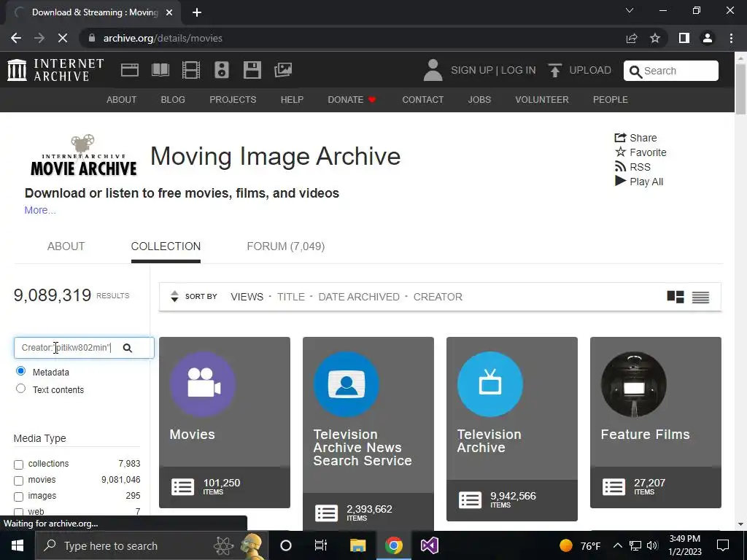Viewport: 747px width, 560px height.
Task: Switch to the ABOUT tab
Action: [x=66, y=246]
